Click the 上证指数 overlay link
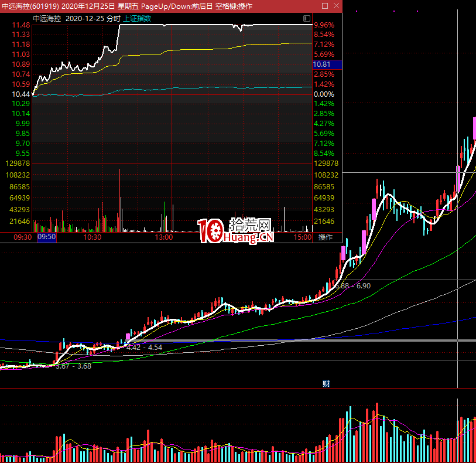The image size is (476, 463). coord(137,19)
